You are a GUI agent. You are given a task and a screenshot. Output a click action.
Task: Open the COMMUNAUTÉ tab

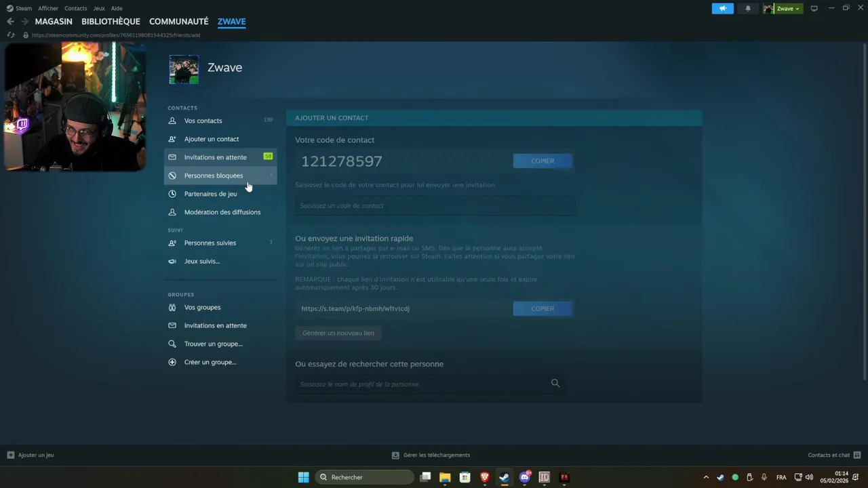(x=179, y=22)
